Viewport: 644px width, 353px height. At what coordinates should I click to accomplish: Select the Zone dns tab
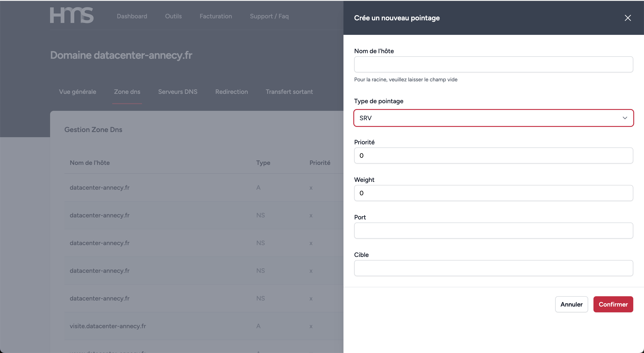click(127, 92)
